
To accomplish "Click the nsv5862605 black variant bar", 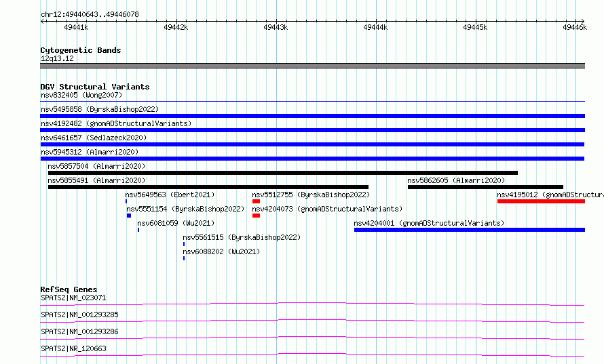I will coord(485,187).
